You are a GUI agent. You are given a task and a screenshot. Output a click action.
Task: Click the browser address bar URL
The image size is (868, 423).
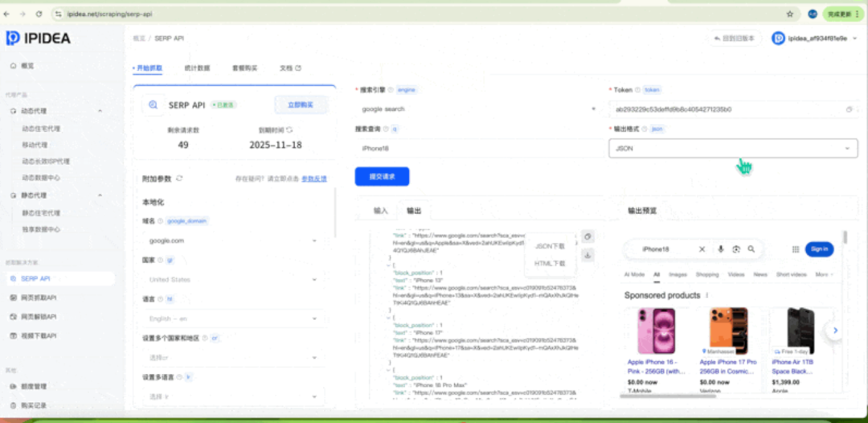click(109, 14)
